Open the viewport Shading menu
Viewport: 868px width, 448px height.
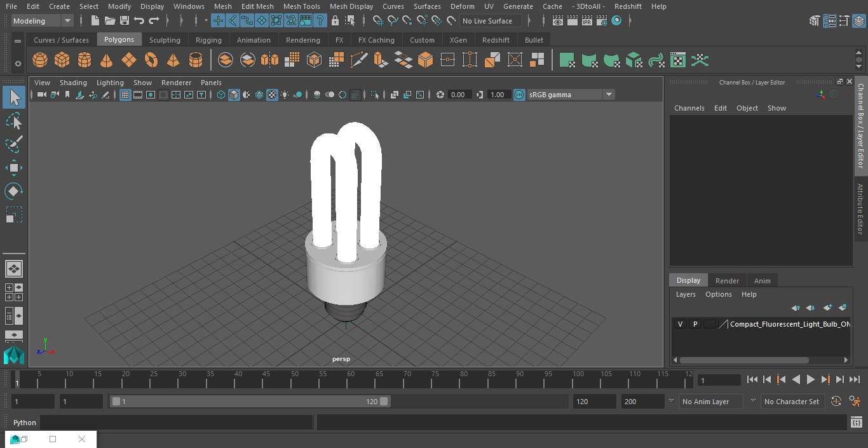pyautogui.click(x=73, y=83)
